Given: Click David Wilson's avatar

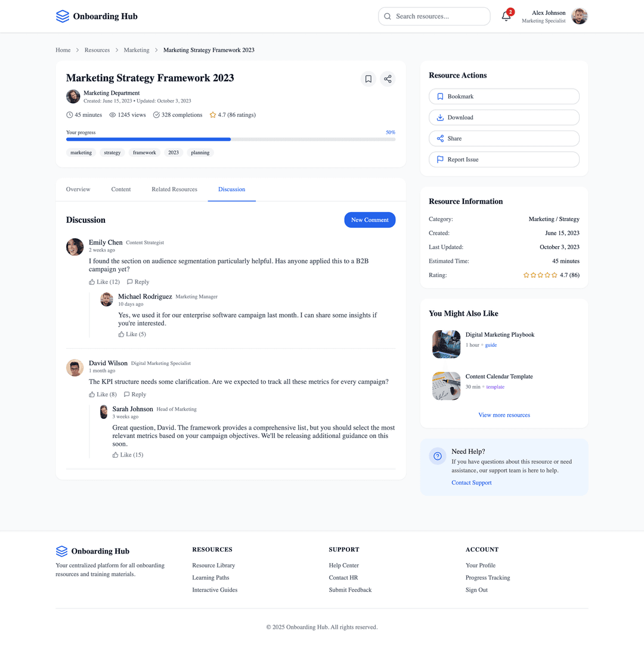Looking at the screenshot, I should [75, 368].
